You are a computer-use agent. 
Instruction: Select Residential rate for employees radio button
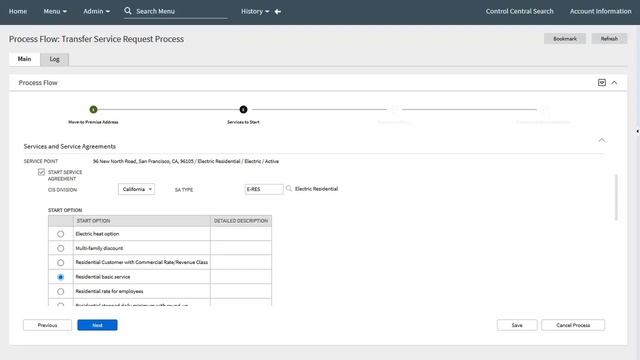(60, 291)
